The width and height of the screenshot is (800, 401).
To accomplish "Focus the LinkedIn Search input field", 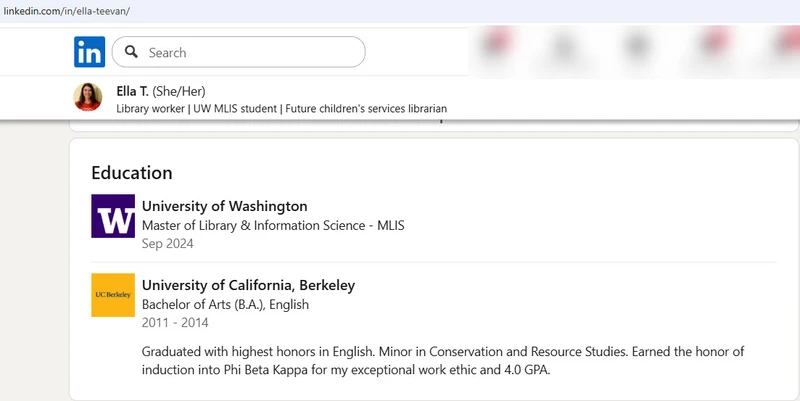I will click(250, 52).
